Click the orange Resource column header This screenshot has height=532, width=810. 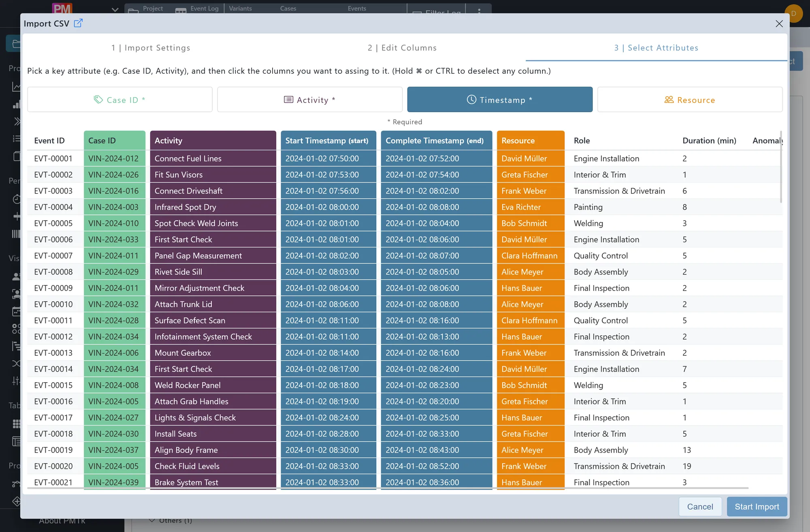(x=531, y=140)
